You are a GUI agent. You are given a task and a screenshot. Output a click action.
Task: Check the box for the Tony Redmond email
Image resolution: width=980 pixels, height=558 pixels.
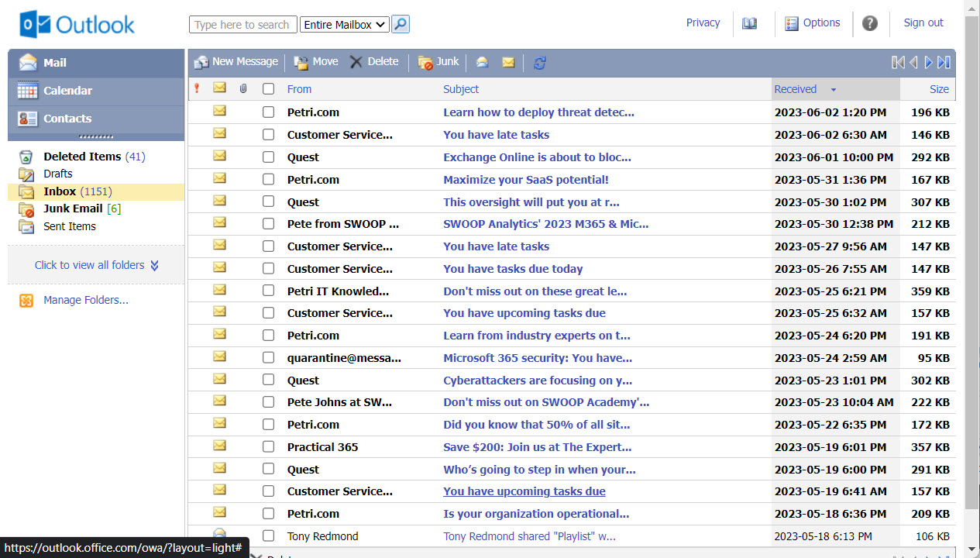pos(268,536)
